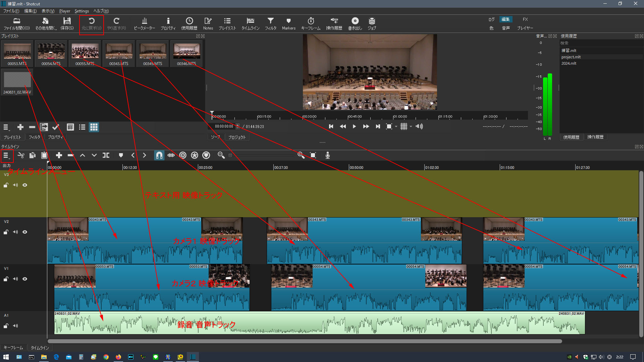Toggle ripple all tracks
Viewport: 644px width, 362px height.
[x=195, y=155]
